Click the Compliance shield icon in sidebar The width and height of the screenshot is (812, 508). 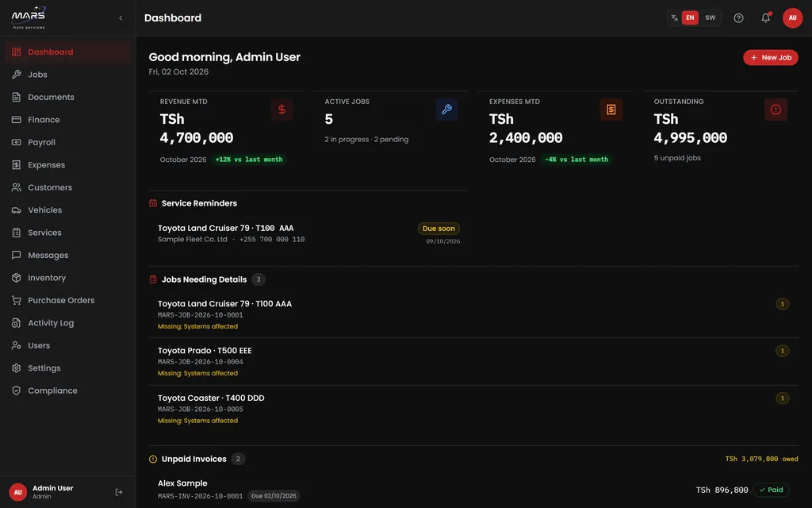tap(17, 391)
